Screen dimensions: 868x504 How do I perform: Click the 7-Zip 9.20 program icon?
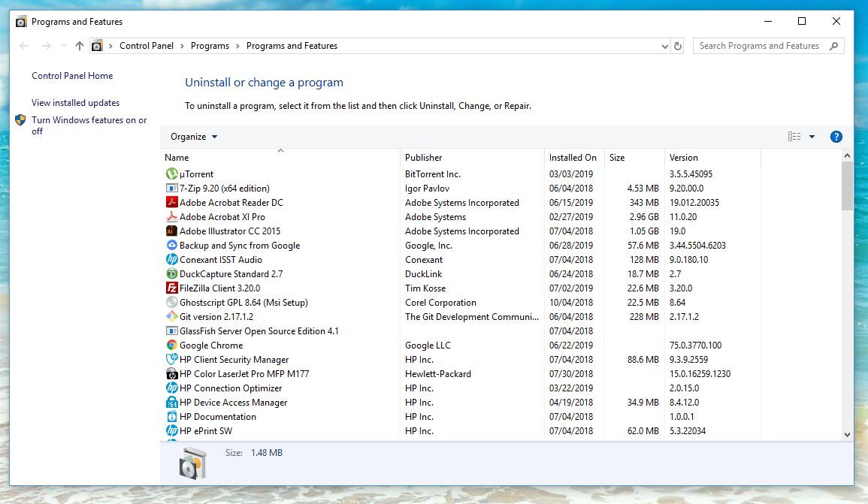(171, 188)
